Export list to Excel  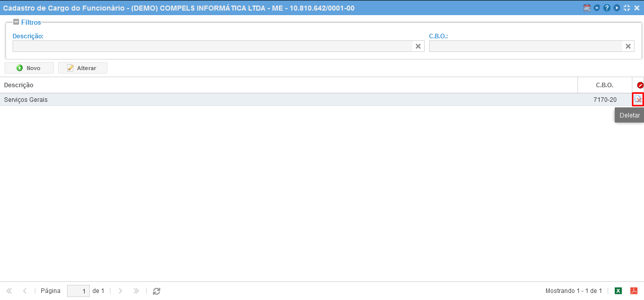618,291
